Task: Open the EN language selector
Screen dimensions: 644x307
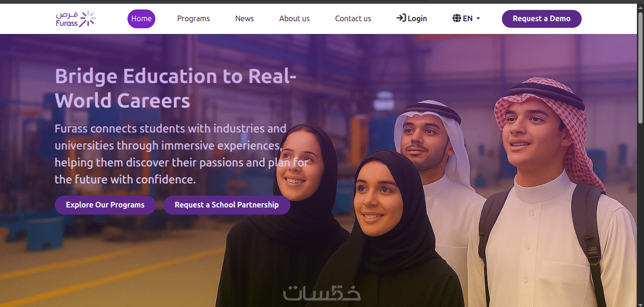Action: [x=466, y=18]
